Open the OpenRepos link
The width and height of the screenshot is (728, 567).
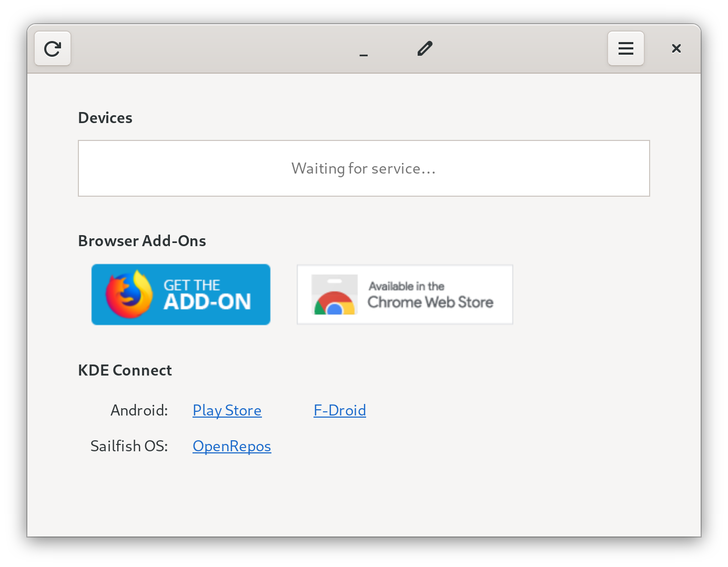[232, 446]
